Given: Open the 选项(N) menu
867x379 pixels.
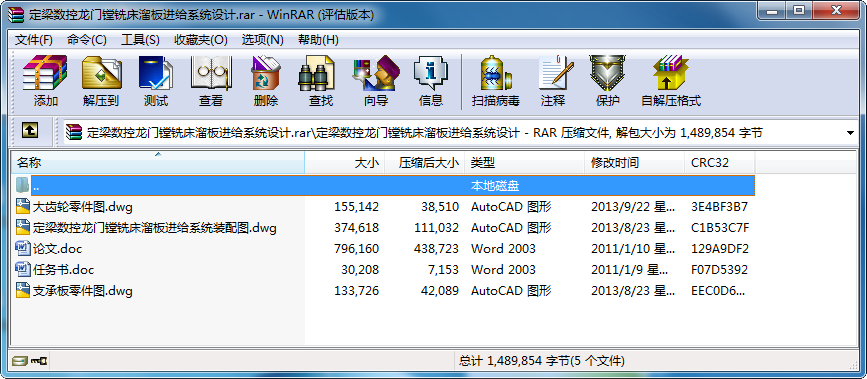Looking at the screenshot, I should tap(262, 40).
